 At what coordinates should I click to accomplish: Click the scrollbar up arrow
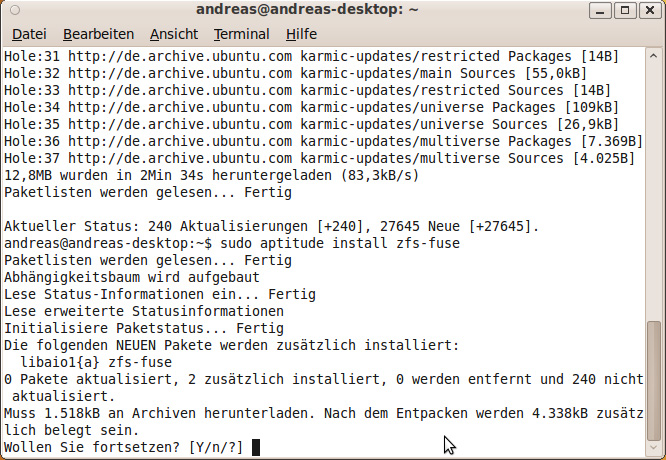tap(653, 56)
